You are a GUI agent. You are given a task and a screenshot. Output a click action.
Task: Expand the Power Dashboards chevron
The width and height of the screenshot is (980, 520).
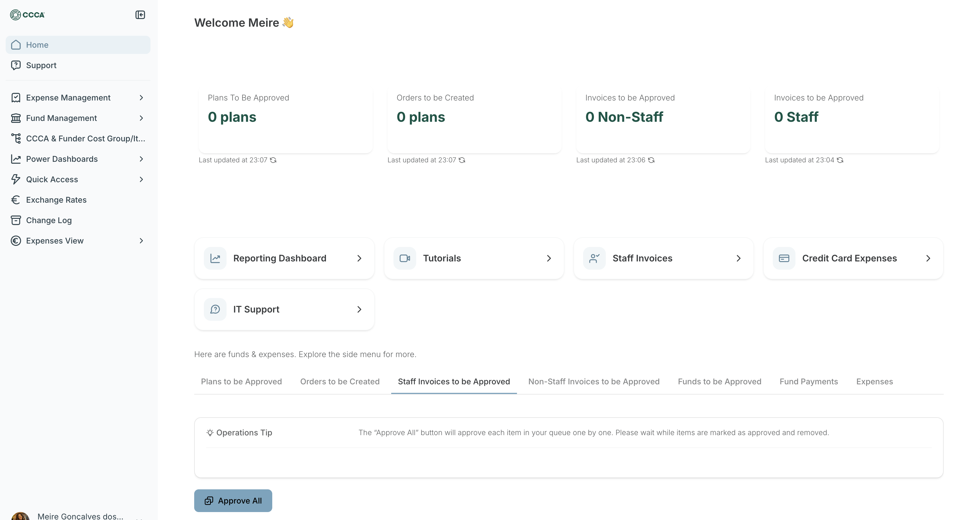pos(141,159)
